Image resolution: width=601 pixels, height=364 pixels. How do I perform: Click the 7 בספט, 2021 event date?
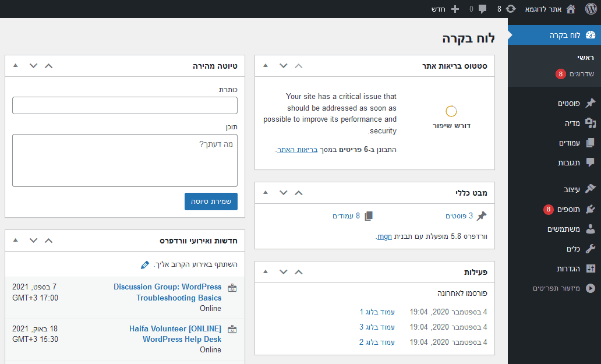pyautogui.click(x=34, y=287)
